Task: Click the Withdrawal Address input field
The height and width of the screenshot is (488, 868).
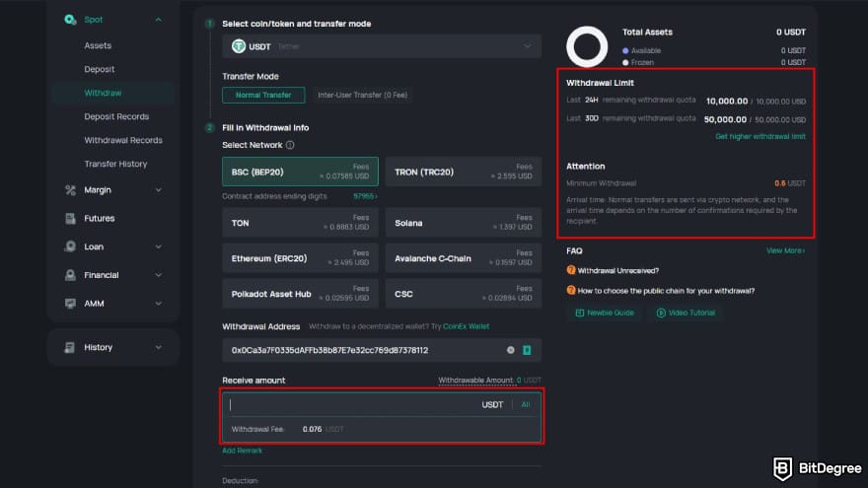Action: (382, 350)
